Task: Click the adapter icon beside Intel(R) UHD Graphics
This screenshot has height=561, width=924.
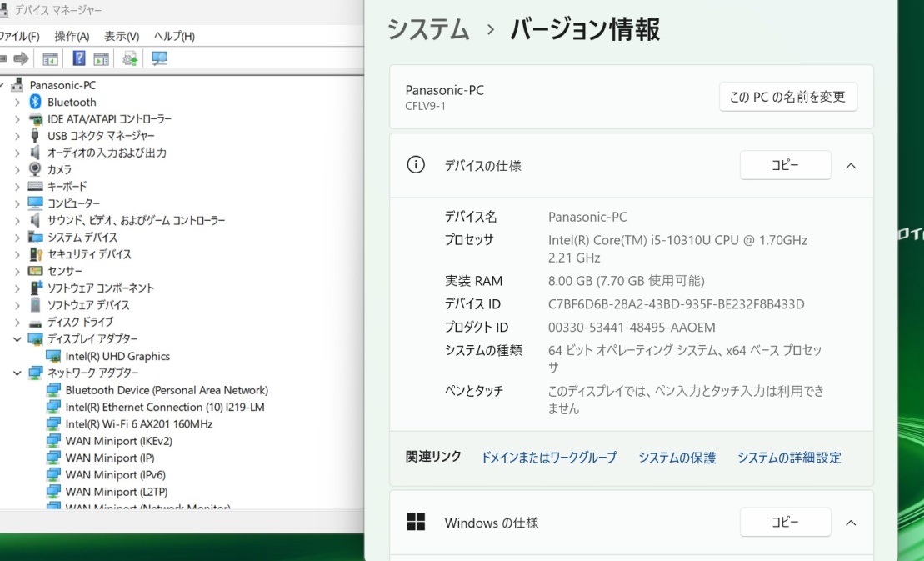Action: 53,356
